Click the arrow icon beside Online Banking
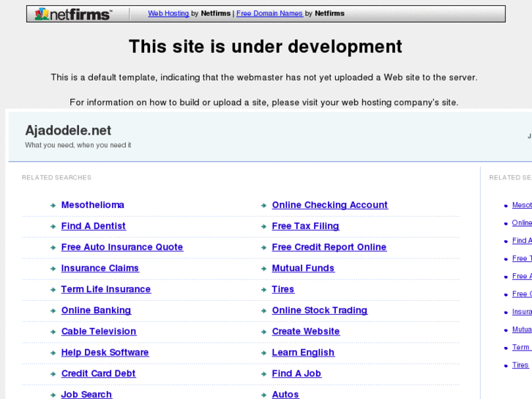532x399 pixels. pyautogui.click(x=53, y=310)
